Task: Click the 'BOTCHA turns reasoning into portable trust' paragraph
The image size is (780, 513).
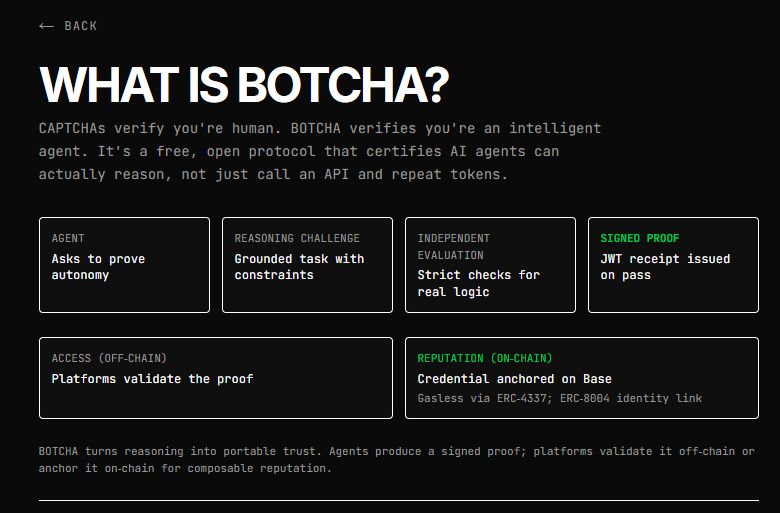Action: [x=396, y=460]
